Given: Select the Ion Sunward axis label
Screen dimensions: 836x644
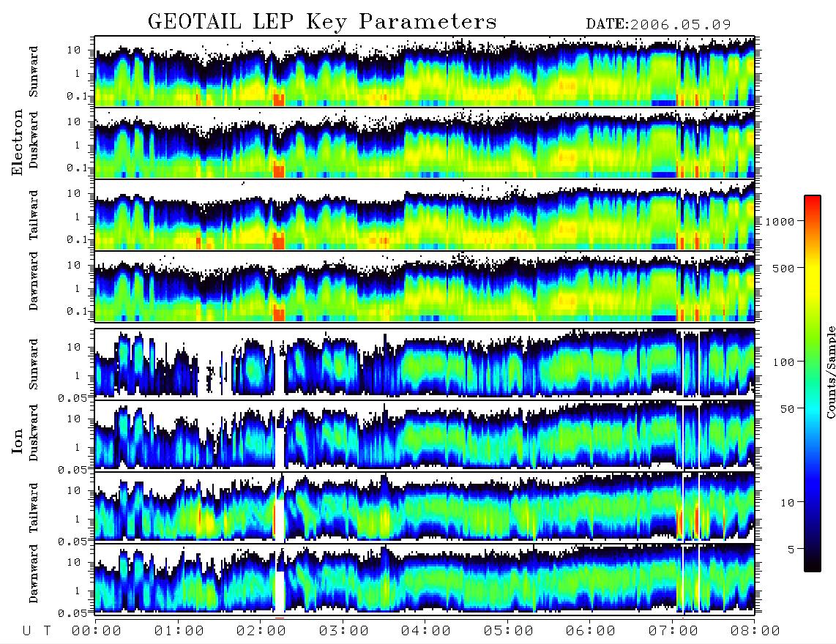Looking at the screenshot, I should click(x=34, y=364).
